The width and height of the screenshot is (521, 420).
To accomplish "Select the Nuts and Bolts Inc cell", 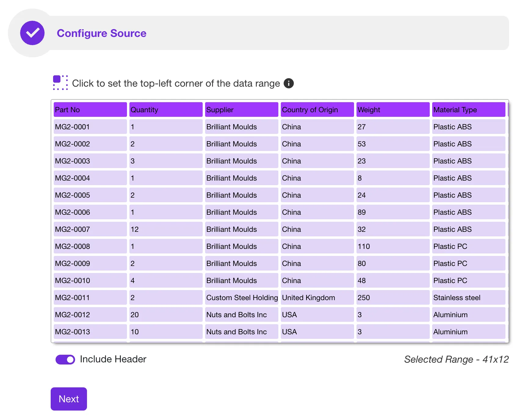I will (x=241, y=314).
